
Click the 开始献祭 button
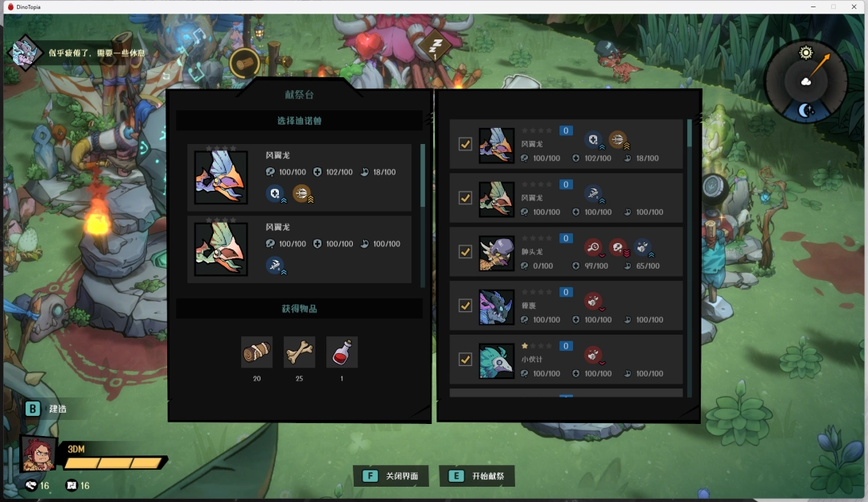(477, 476)
